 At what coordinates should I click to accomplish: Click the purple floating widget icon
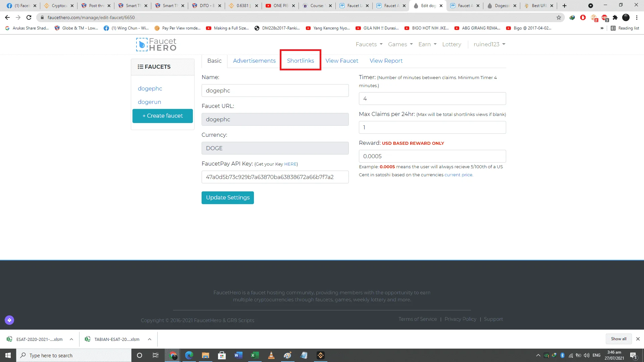pos(9,320)
